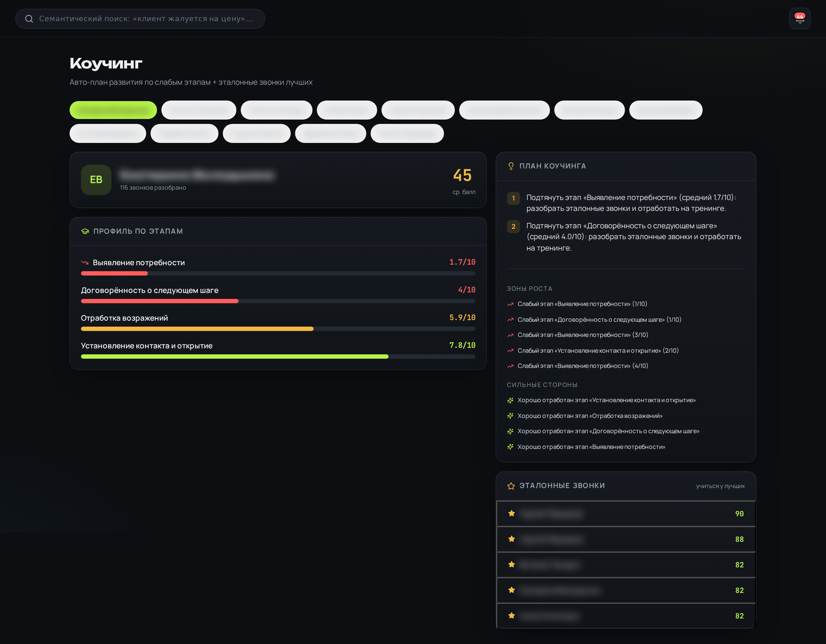Select the green highlighted manager pill
The image size is (826, 644).
tap(113, 110)
